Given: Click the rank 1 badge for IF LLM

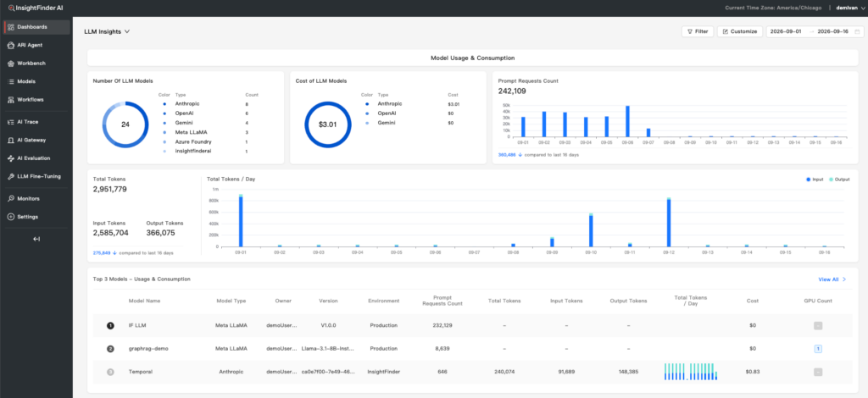Looking at the screenshot, I should tap(110, 325).
